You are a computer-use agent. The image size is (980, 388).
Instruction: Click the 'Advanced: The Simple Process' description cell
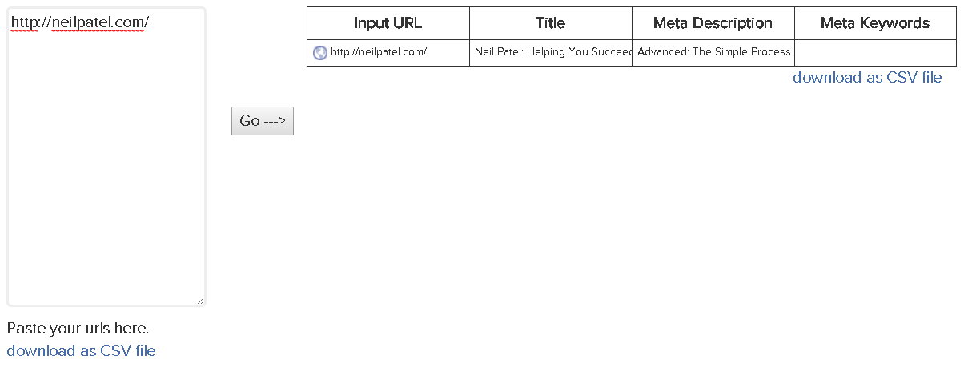click(713, 53)
